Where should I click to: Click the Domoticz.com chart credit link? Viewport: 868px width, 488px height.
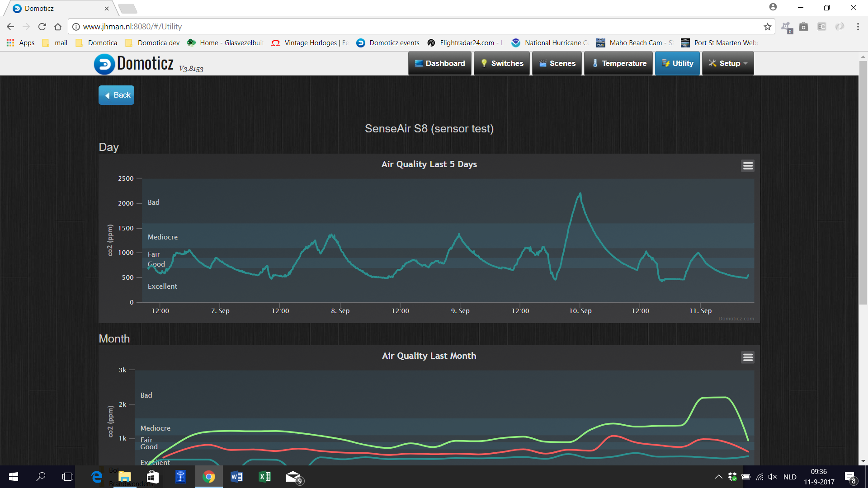coord(736,319)
